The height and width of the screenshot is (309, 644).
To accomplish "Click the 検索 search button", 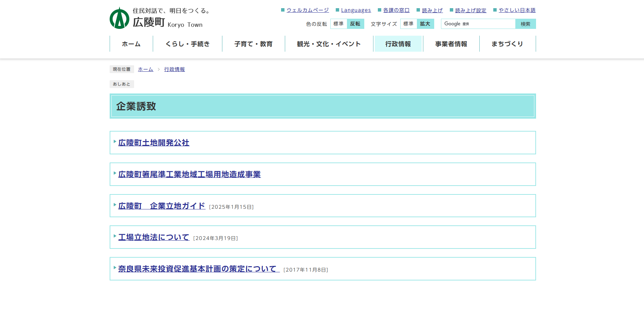I will coord(526,24).
